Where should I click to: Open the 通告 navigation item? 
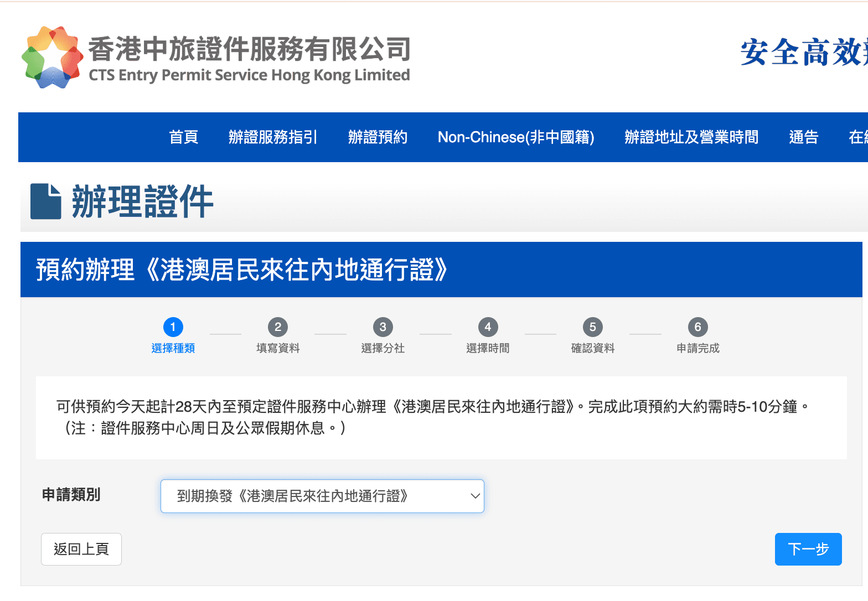coord(804,137)
